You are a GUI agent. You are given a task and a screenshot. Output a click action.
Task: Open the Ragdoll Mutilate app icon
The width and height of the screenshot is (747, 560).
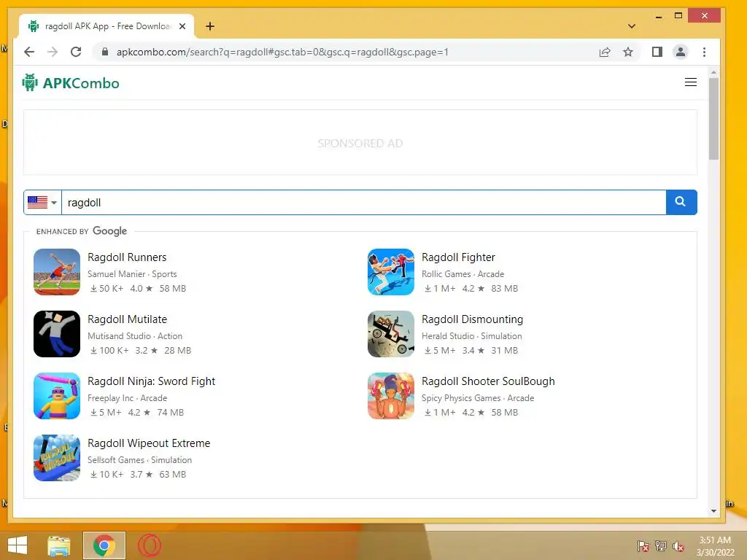[57, 334]
